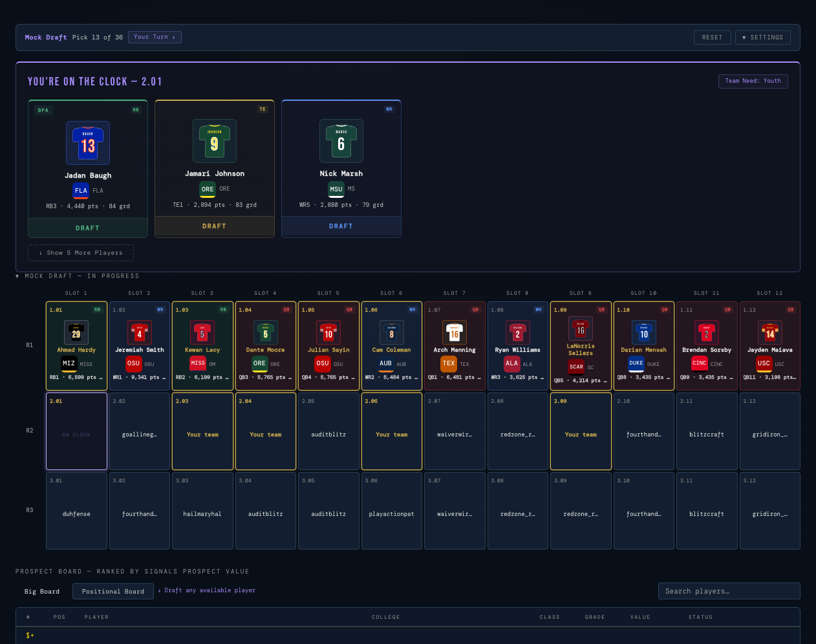Viewport: 816px width, 644px height.
Task: Click Nick Marsh's number 6 jersey icon
Action: point(341,141)
